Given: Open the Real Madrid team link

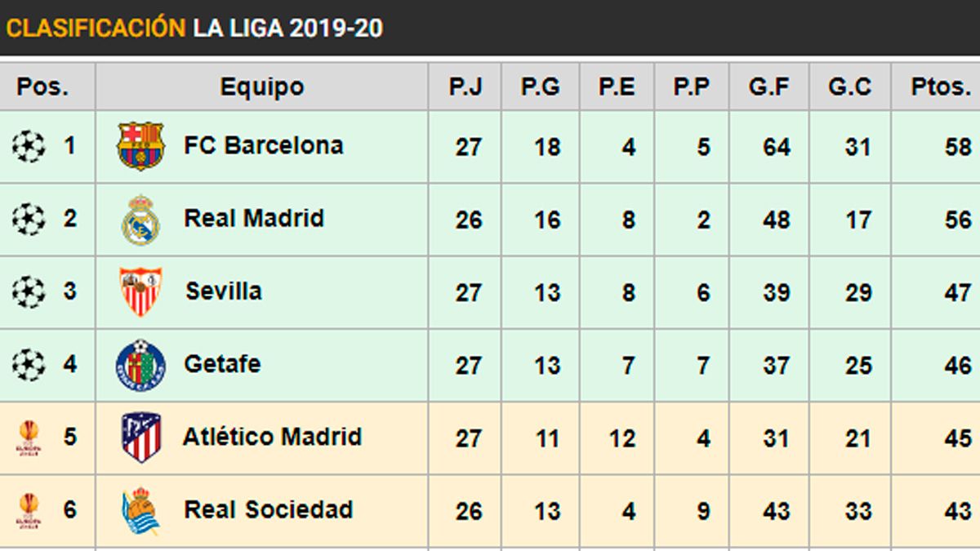Looking at the screenshot, I should [254, 219].
